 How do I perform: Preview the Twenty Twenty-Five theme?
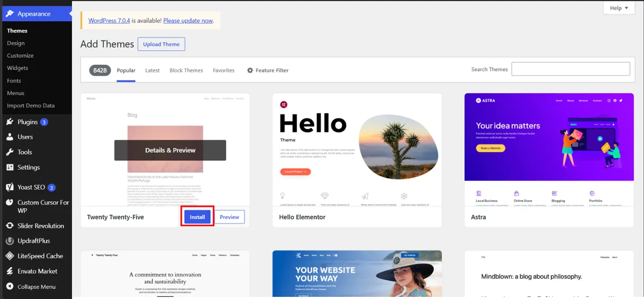(229, 217)
